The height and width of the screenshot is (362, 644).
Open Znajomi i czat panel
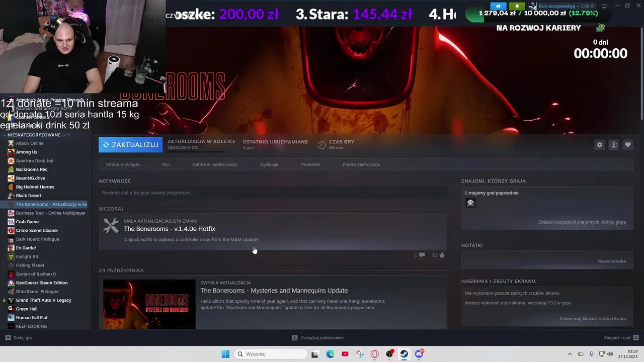pyautogui.click(x=621, y=338)
